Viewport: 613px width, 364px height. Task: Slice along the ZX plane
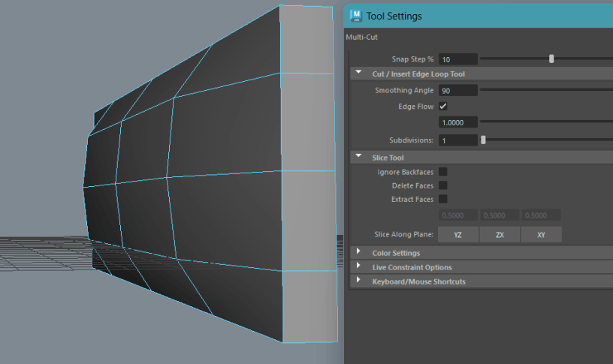point(500,235)
